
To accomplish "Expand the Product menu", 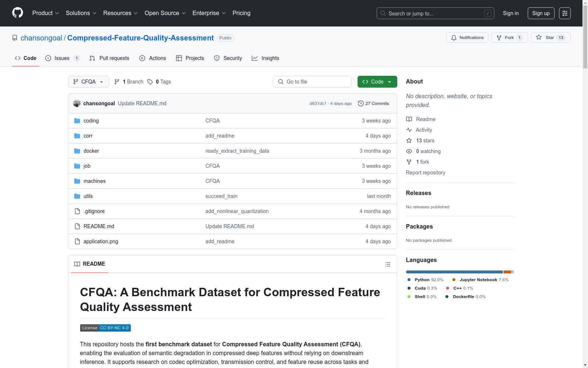I will [x=46, y=13].
